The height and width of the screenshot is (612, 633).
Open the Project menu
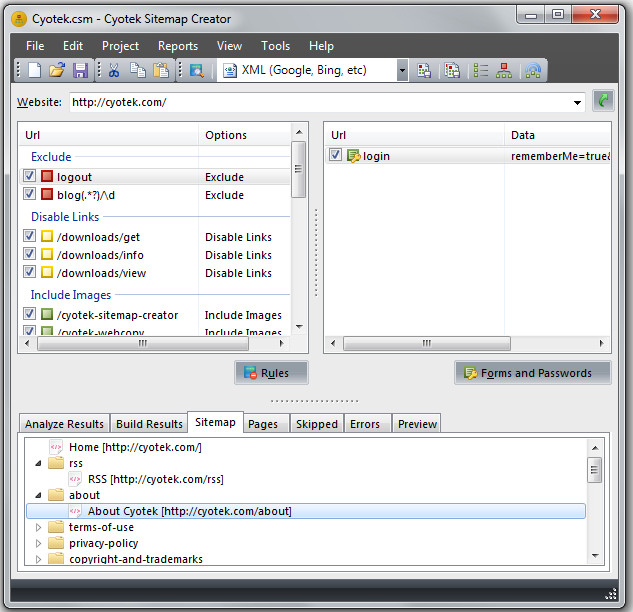tap(120, 46)
